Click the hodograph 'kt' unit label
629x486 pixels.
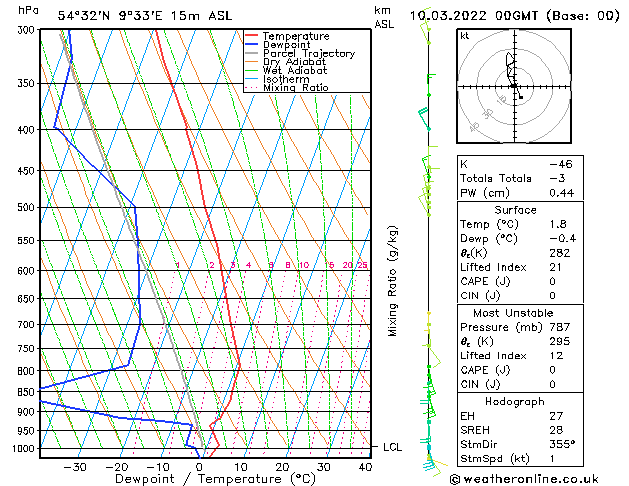pos(465,36)
